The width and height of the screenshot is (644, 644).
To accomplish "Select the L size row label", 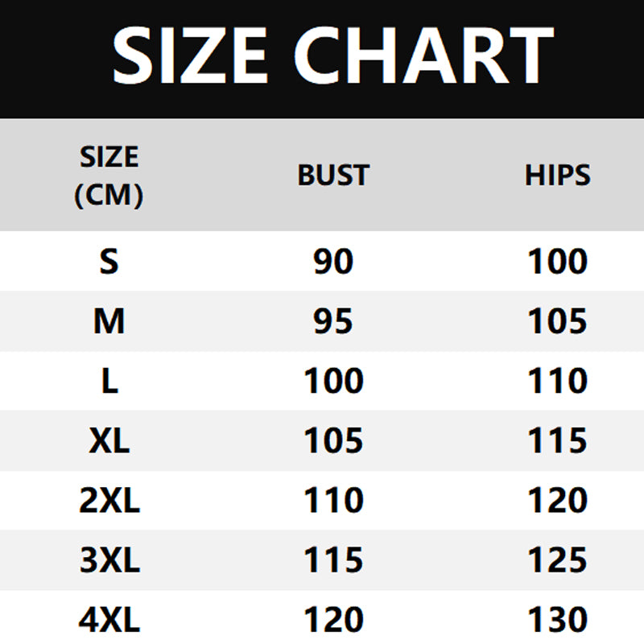I will 109,381.
